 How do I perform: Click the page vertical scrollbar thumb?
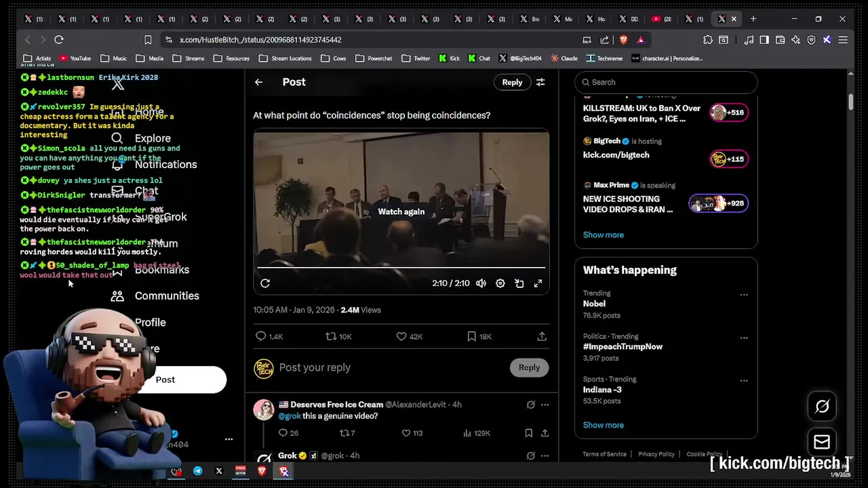click(851, 102)
